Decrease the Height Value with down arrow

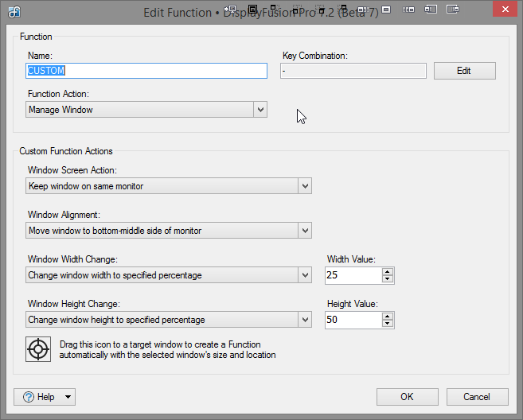pos(388,325)
